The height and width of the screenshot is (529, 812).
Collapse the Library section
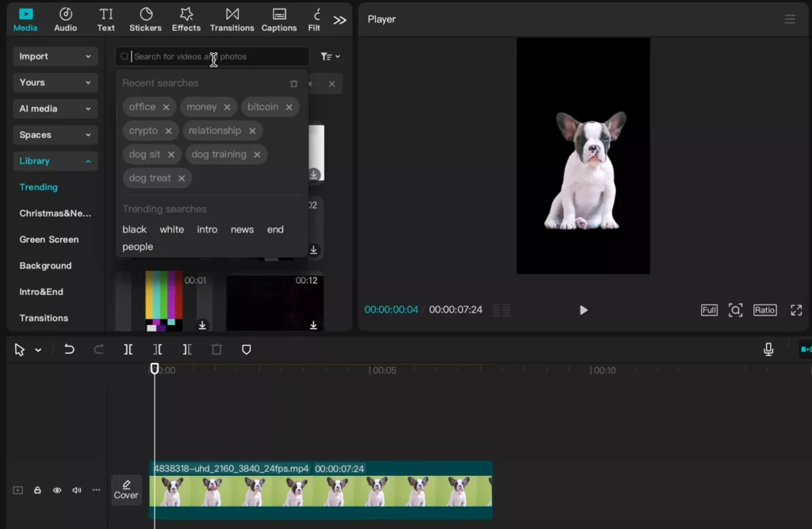pos(55,161)
